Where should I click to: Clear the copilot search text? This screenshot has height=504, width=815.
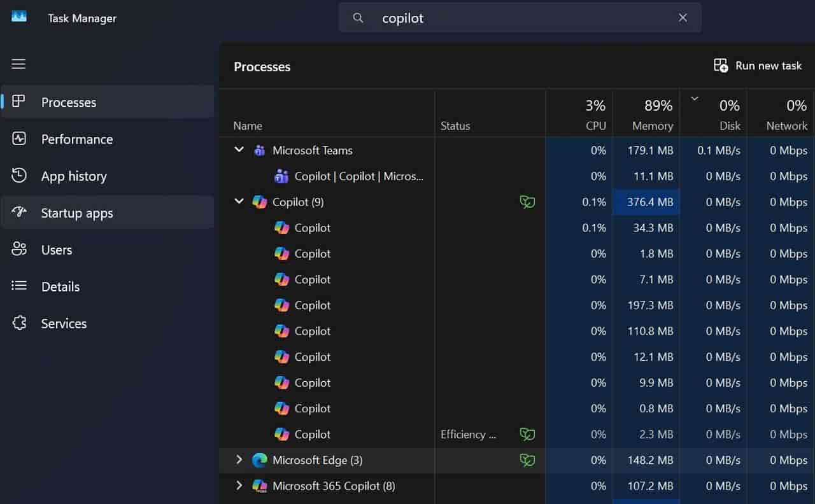(x=683, y=18)
